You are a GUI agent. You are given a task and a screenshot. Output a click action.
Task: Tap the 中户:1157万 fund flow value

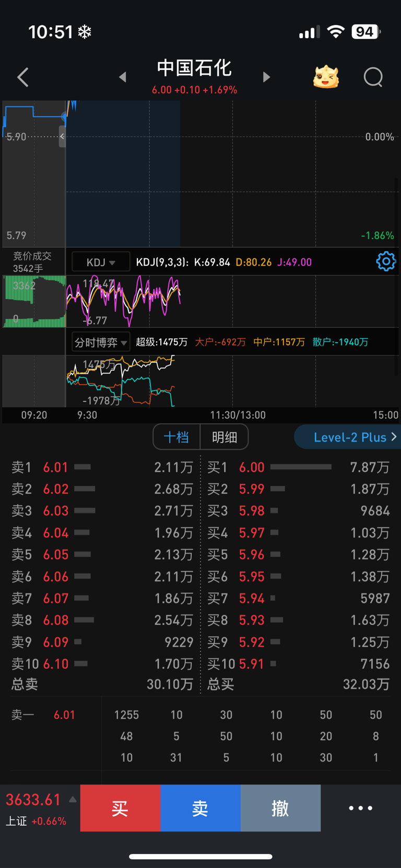pos(279,342)
